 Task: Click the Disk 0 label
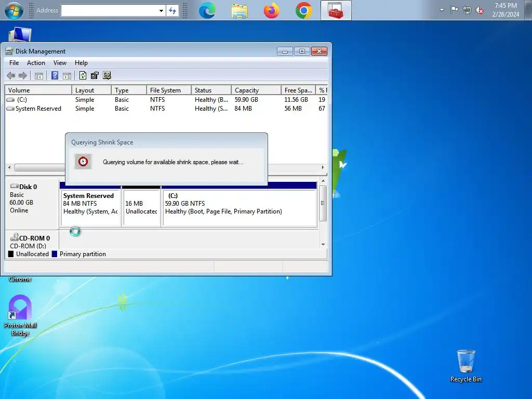tap(28, 187)
